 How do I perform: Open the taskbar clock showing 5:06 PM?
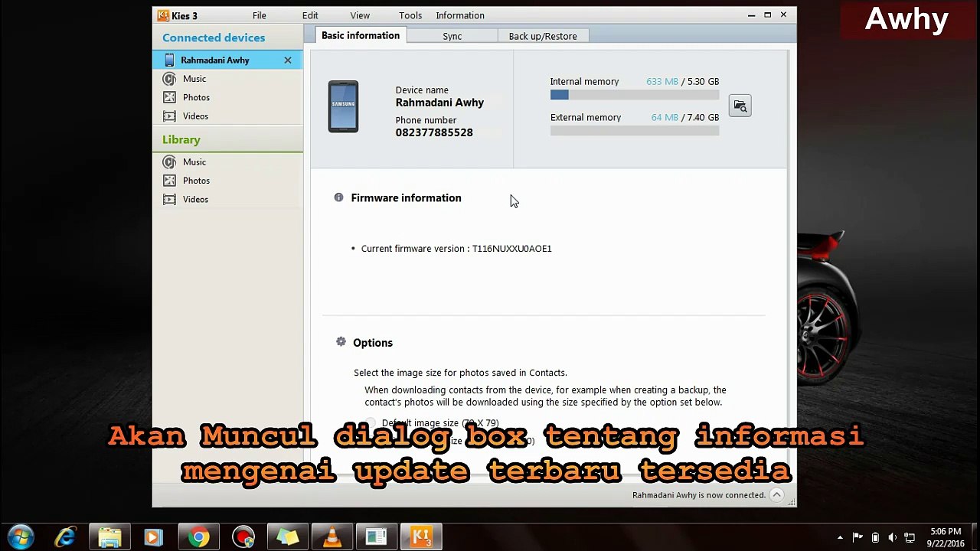coord(946,537)
